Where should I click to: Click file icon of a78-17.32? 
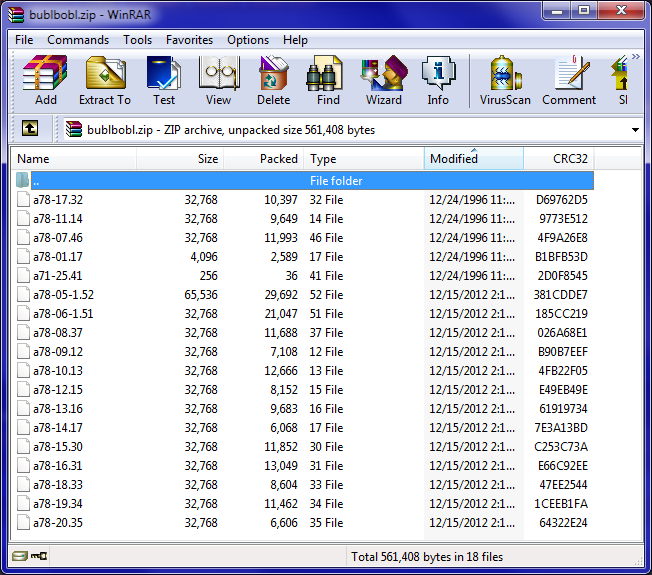pos(23,200)
